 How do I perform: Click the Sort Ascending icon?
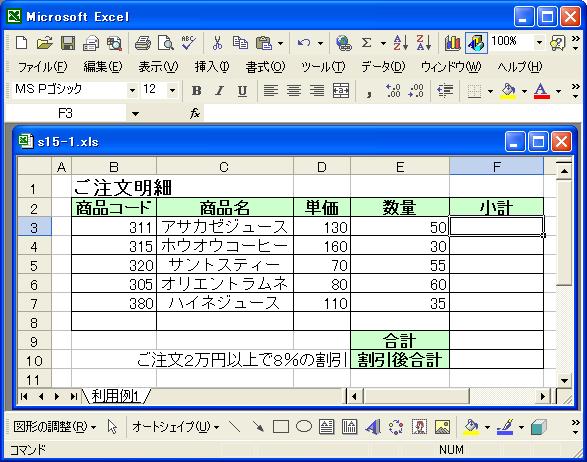click(x=401, y=43)
